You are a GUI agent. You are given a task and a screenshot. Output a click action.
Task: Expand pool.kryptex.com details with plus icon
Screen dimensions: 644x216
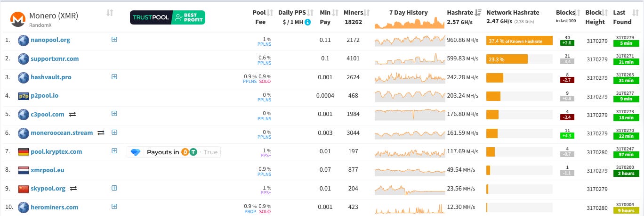coord(114,151)
